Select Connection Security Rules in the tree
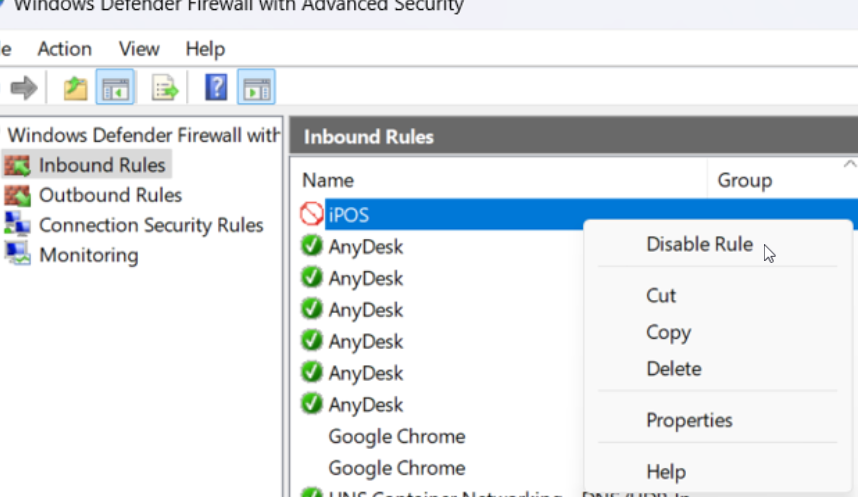This screenshot has width=858, height=497. point(151,225)
